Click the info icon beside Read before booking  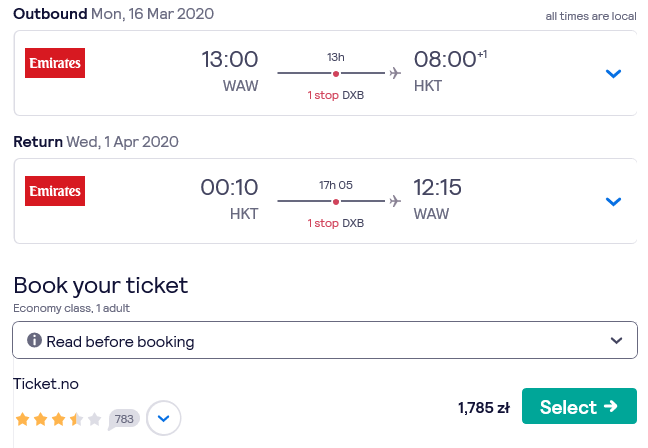point(34,341)
